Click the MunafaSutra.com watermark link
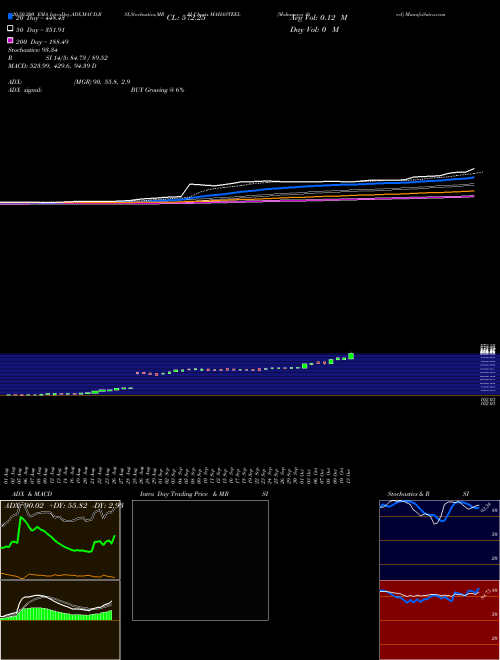This screenshot has height=660, width=500. (x=425, y=14)
